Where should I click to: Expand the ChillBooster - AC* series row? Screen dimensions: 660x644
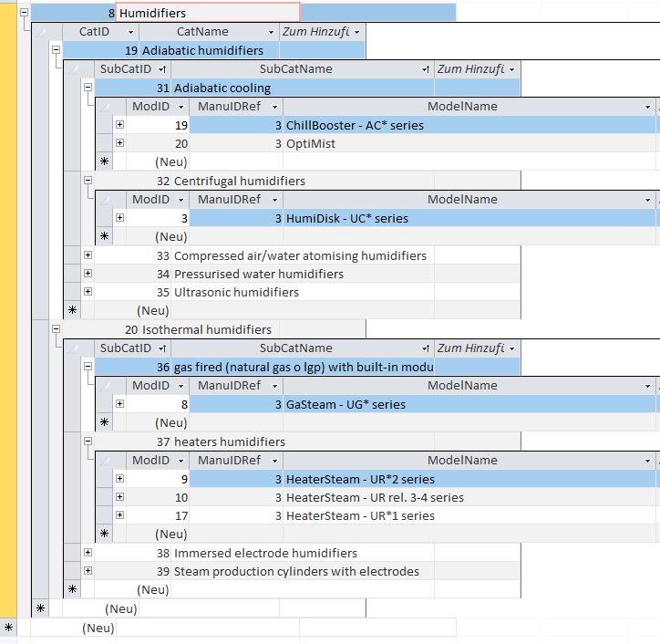pyautogui.click(x=120, y=125)
